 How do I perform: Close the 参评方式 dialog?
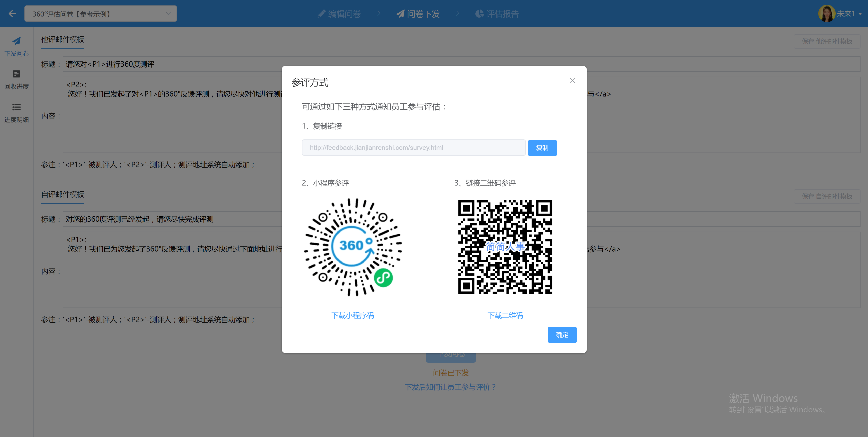tap(572, 80)
